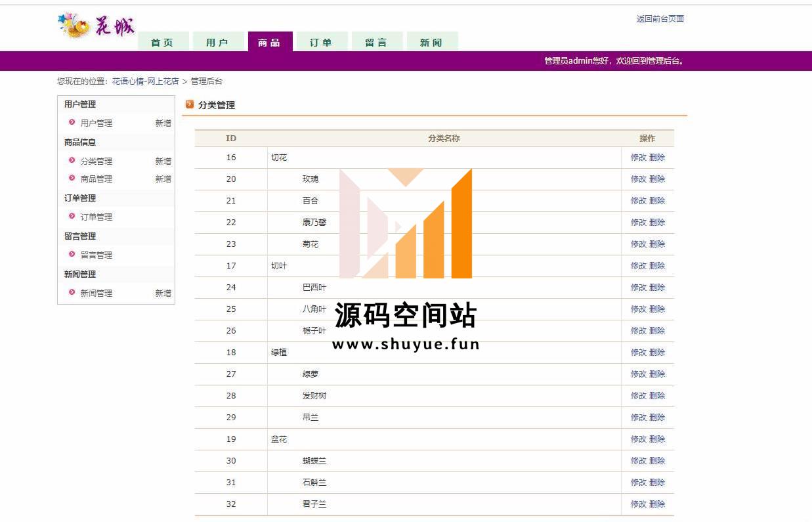Open the 首页 tab
812x522 pixels.
tap(163, 41)
